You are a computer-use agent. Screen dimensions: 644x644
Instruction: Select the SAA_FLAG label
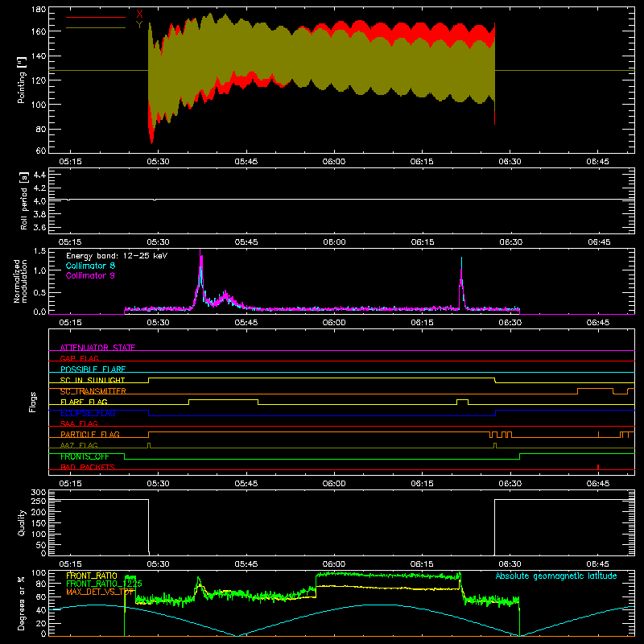[79, 423]
